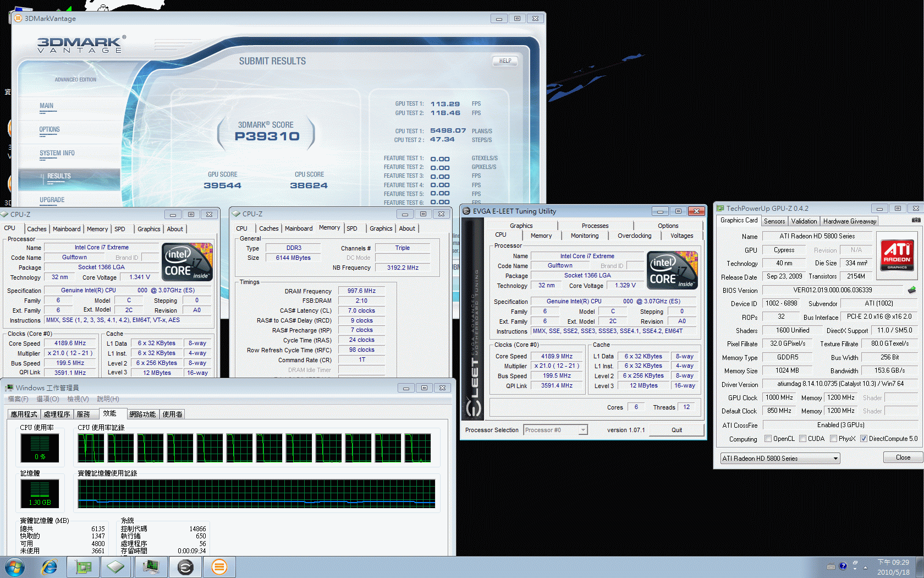Click the left CPU-Z title bar icon

[5, 214]
